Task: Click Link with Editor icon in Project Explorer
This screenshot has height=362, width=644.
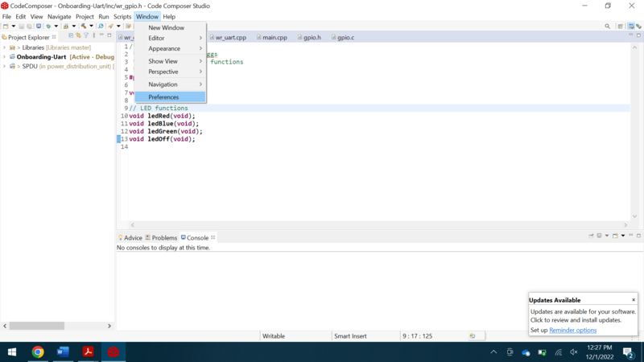Action: point(79,36)
